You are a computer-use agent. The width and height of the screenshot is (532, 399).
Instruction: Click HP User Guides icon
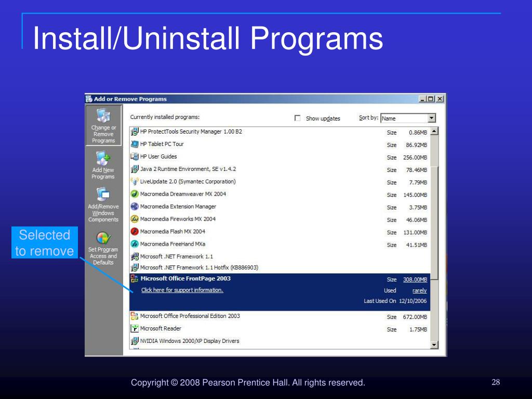point(135,156)
